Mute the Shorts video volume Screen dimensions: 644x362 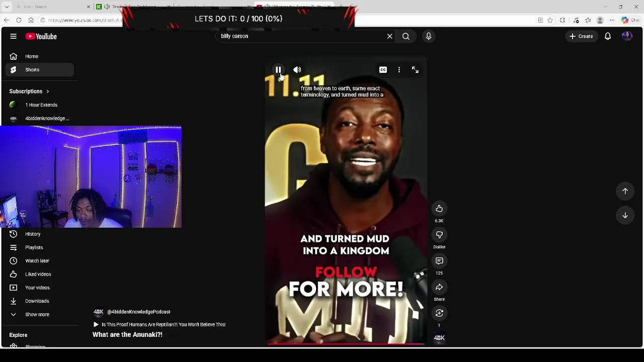tap(297, 70)
